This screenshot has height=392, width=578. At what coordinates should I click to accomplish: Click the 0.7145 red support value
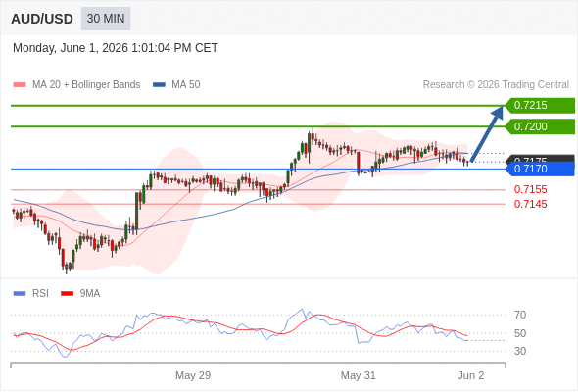pos(530,204)
